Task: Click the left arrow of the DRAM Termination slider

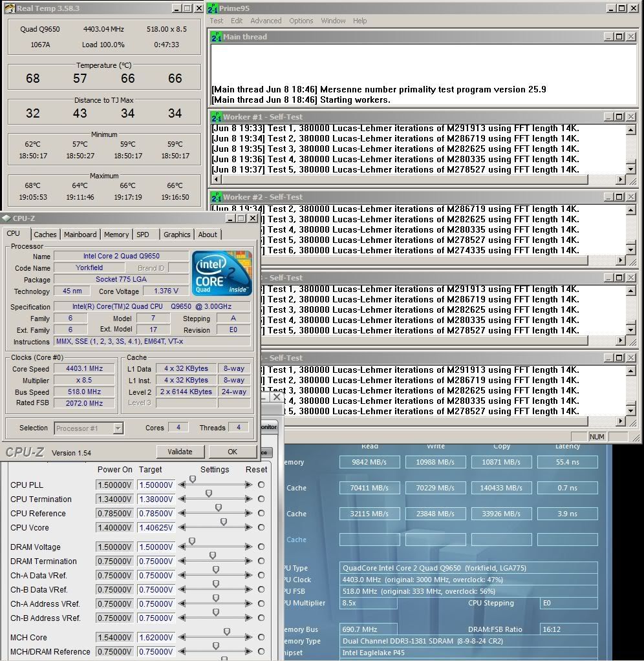Action: 182,561
